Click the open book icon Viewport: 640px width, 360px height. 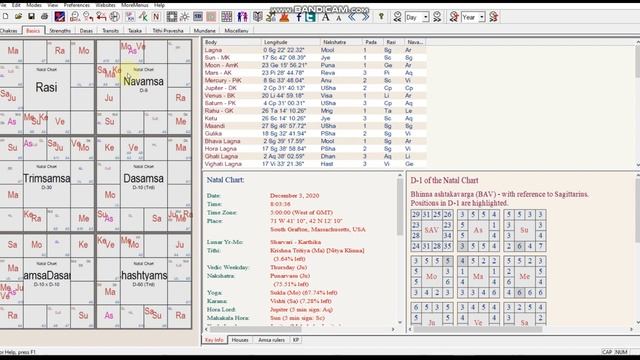click(258, 17)
